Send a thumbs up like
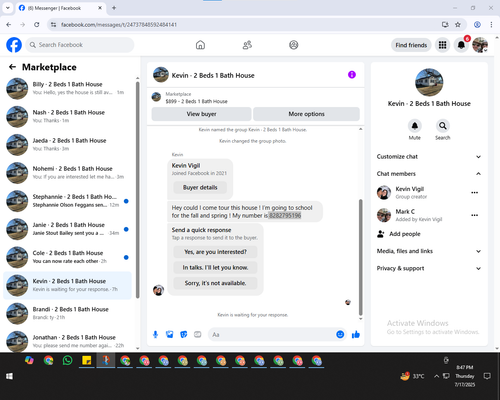The height and width of the screenshot is (400, 500). 356,334
